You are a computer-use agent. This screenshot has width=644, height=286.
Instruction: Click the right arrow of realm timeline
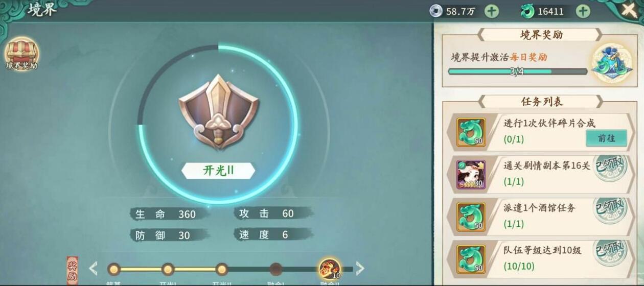point(360,269)
